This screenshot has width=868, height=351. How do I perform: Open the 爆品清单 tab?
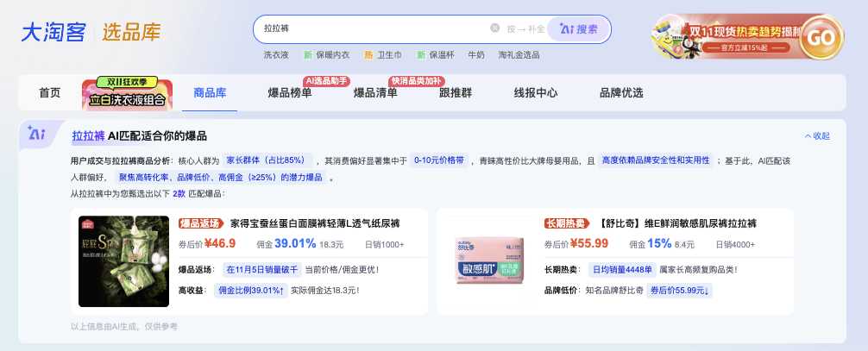(375, 92)
